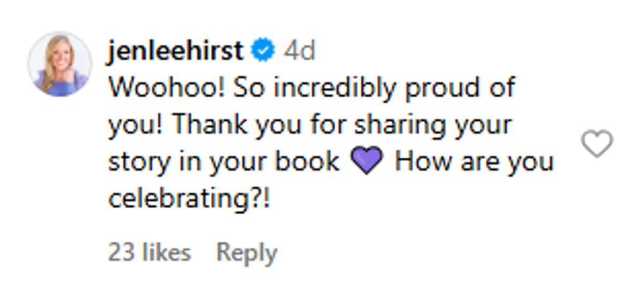
Task: Click the purple heart emoji
Action: coord(367,162)
